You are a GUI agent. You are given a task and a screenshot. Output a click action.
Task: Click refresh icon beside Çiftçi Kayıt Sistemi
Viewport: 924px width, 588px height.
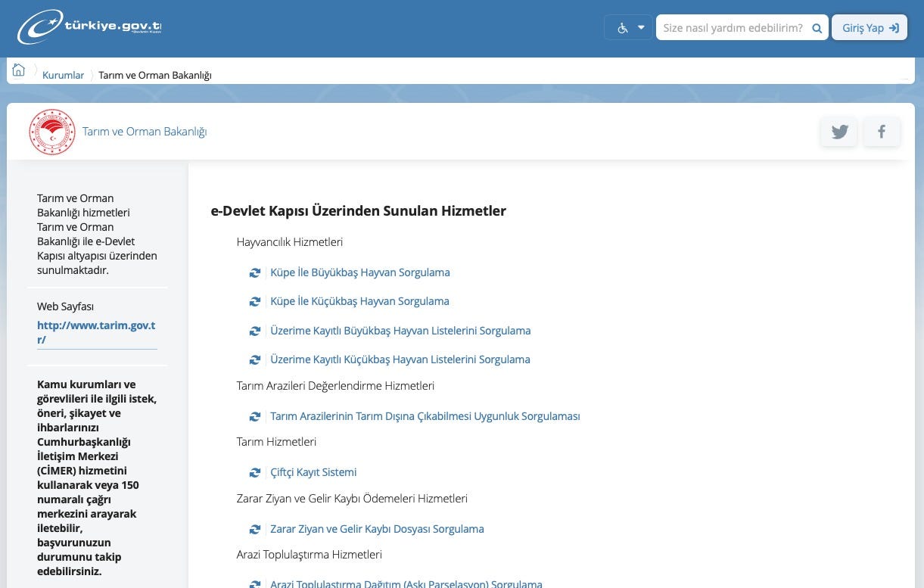point(255,472)
